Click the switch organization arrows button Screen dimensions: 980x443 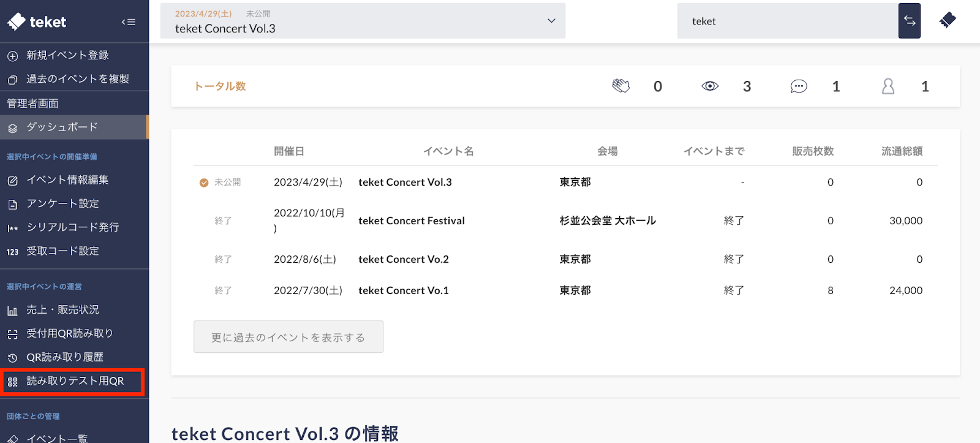coord(910,21)
